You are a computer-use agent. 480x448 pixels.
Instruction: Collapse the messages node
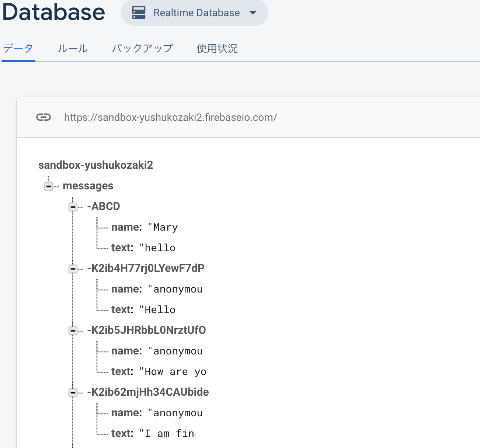(x=49, y=186)
